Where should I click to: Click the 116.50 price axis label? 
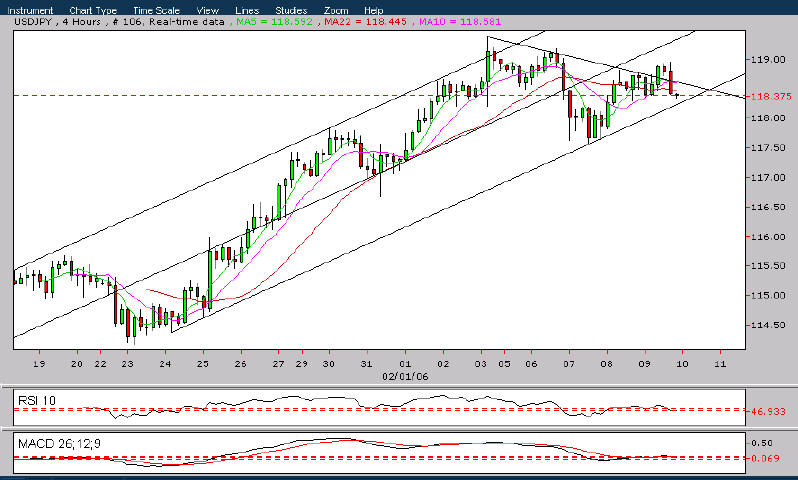coord(768,207)
